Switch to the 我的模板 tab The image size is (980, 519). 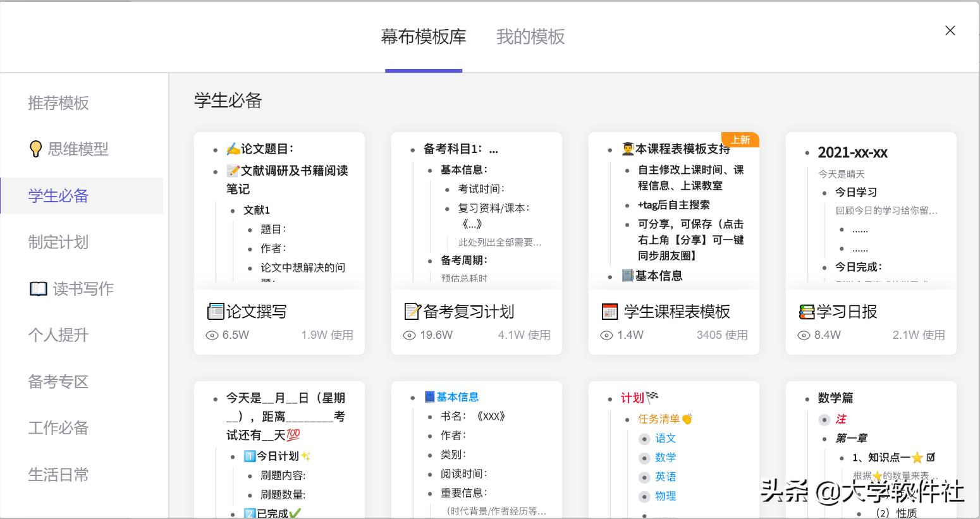point(530,37)
